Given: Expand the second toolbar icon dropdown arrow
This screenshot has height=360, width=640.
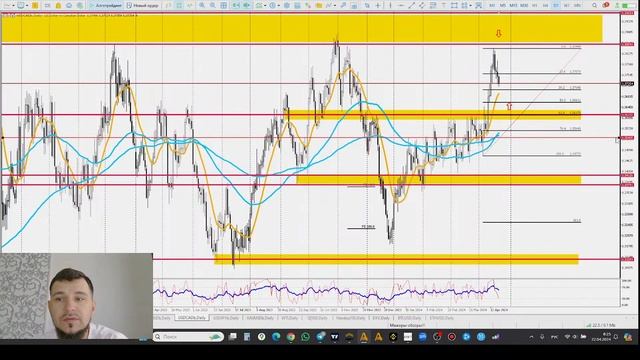Looking at the screenshot, I should [x=27, y=6].
